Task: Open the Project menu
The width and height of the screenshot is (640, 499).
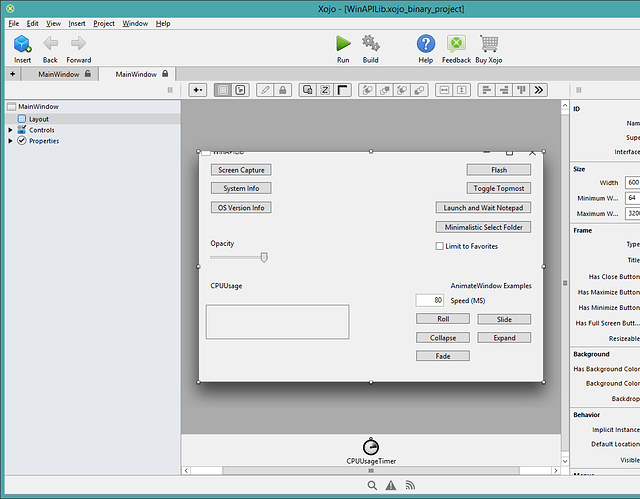Action: pyautogui.click(x=104, y=23)
